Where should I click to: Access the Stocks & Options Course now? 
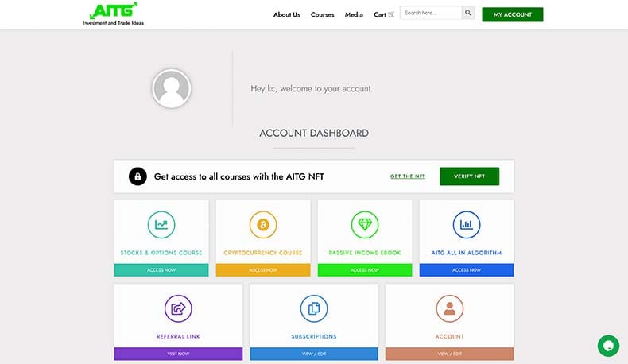[x=161, y=270]
